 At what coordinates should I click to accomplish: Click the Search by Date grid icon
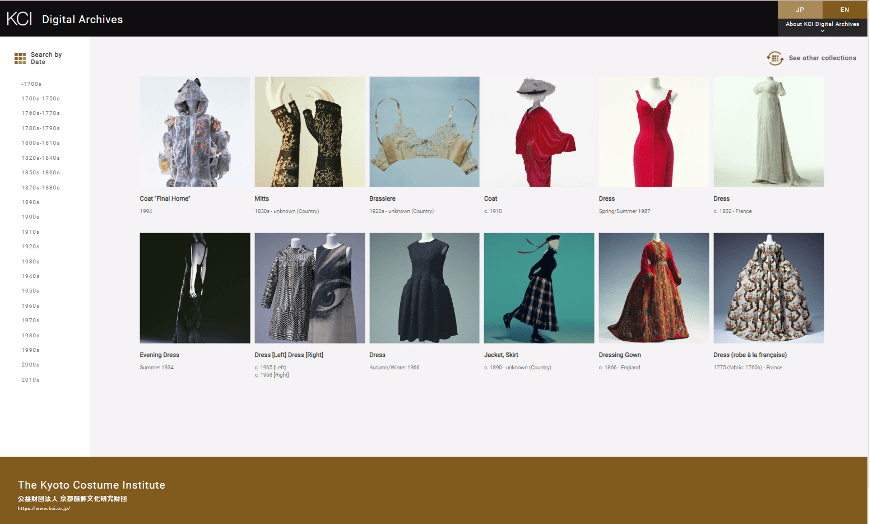20,58
